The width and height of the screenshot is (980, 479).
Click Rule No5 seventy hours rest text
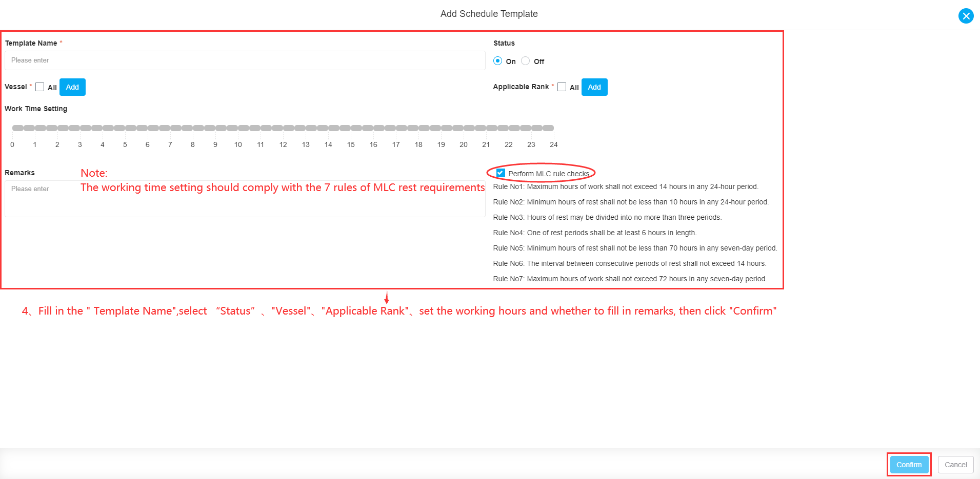click(x=635, y=248)
